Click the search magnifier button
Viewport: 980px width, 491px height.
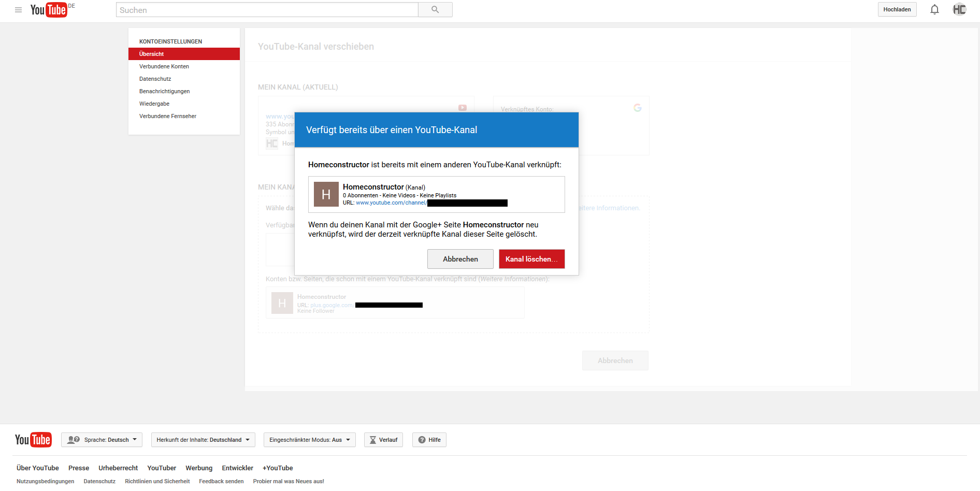tap(435, 10)
